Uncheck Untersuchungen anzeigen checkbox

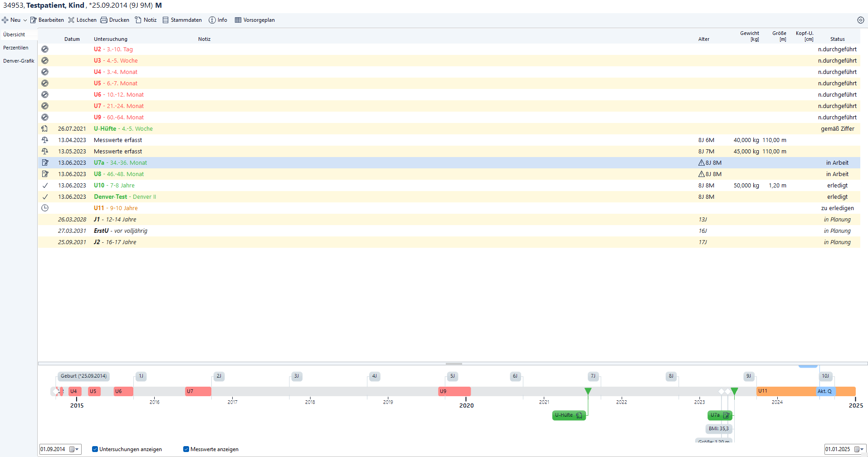point(95,449)
